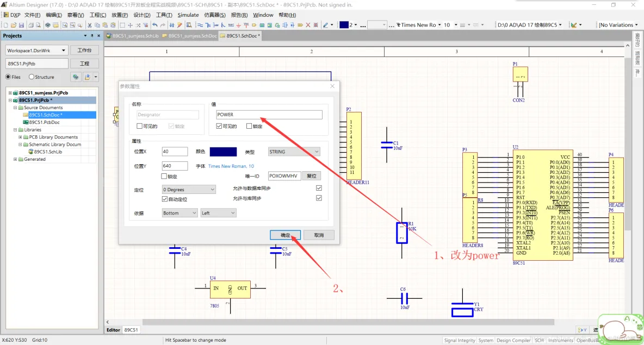
Task: Click the 复位 unique ID reset button
Action: tap(312, 176)
